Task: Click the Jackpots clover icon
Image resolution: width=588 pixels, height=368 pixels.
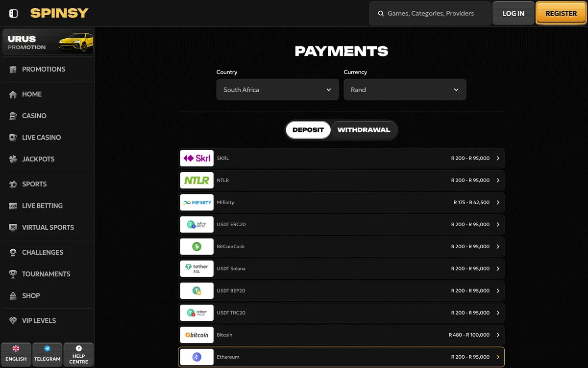Action: 13,159
